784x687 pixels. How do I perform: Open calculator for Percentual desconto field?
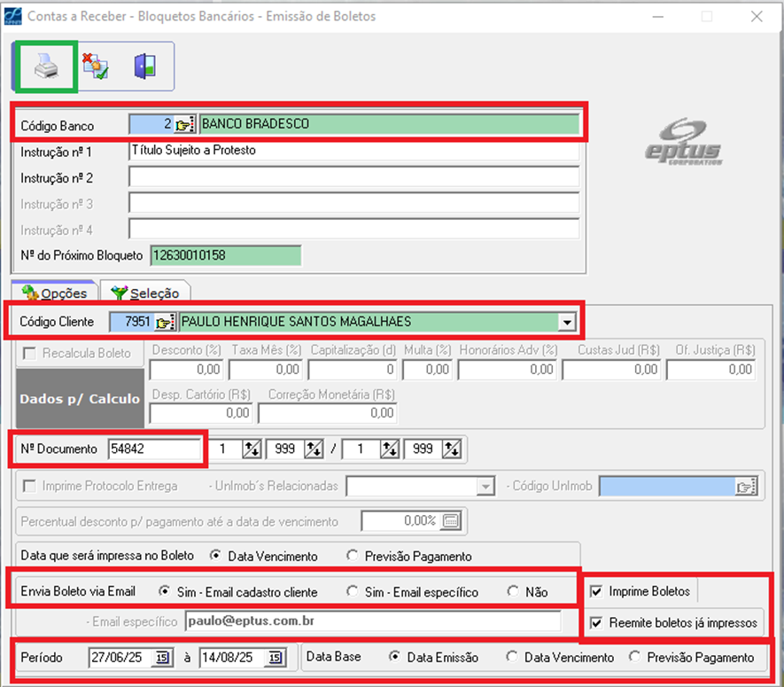[452, 521]
